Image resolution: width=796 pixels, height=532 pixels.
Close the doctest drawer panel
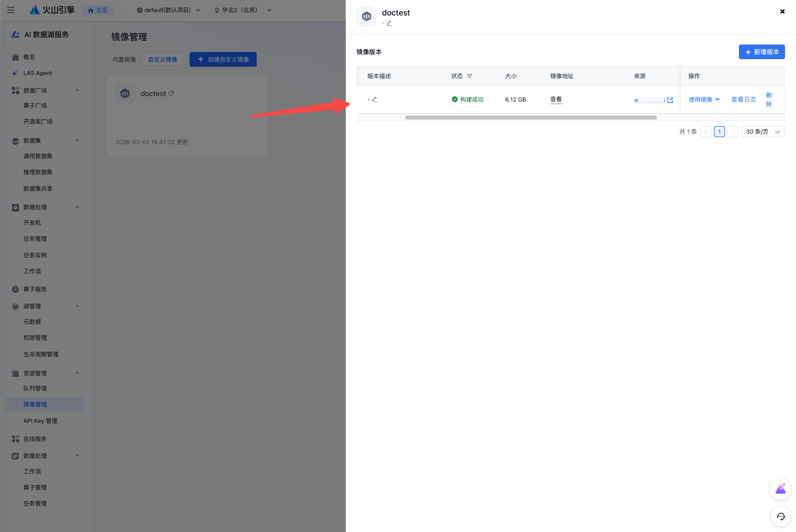pos(782,12)
